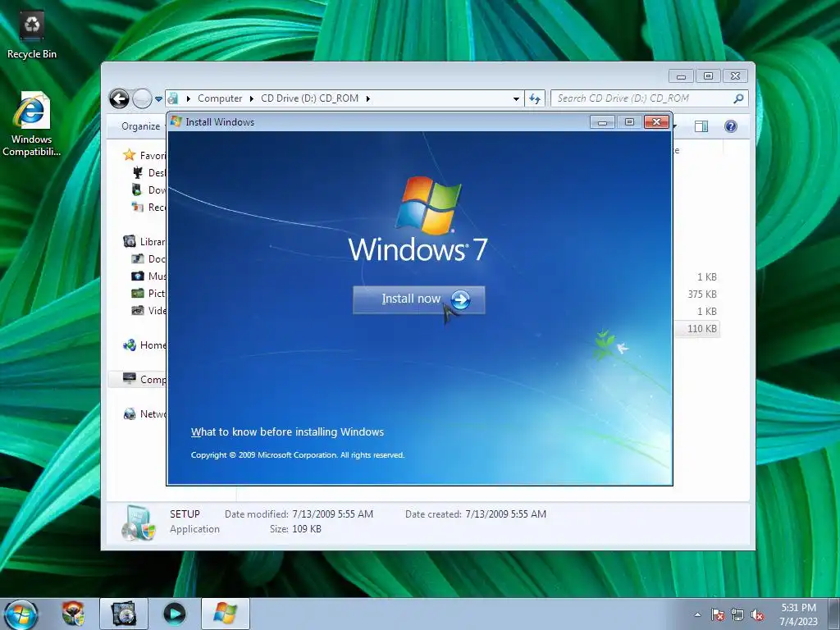Open recent pages dropdown next to forward button
This screenshot has width=840, height=630.
(158, 99)
